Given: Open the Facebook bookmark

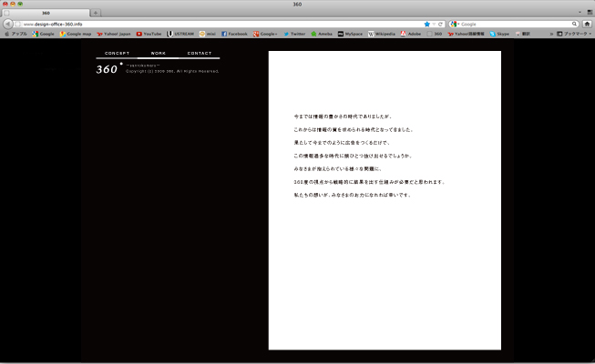Looking at the screenshot, I should 233,34.
